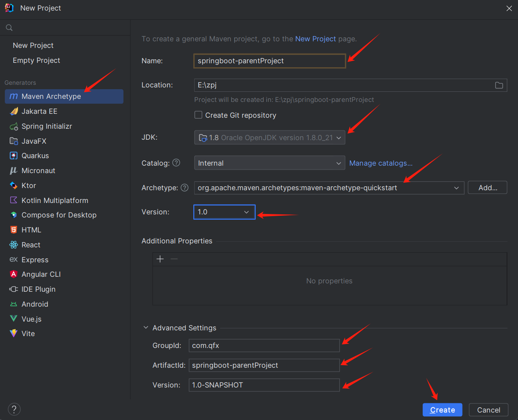The width and height of the screenshot is (518, 420).
Task: Choose the Express generator
Action: tap(64, 259)
